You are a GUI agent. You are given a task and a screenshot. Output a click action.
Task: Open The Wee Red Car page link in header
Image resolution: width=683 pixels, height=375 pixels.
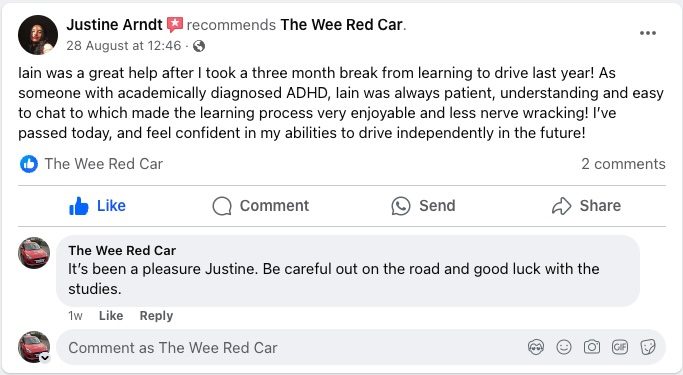tap(341, 25)
